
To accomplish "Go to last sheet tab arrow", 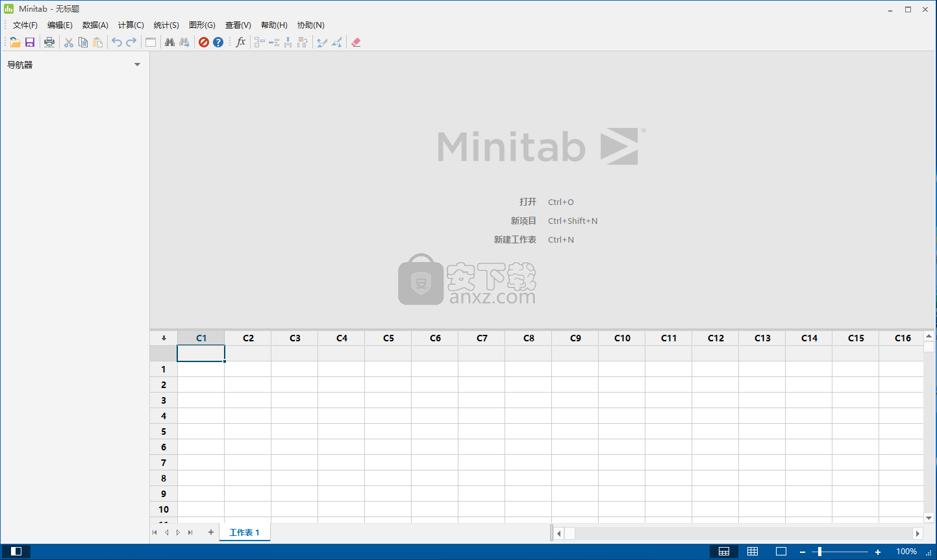I will 190,532.
